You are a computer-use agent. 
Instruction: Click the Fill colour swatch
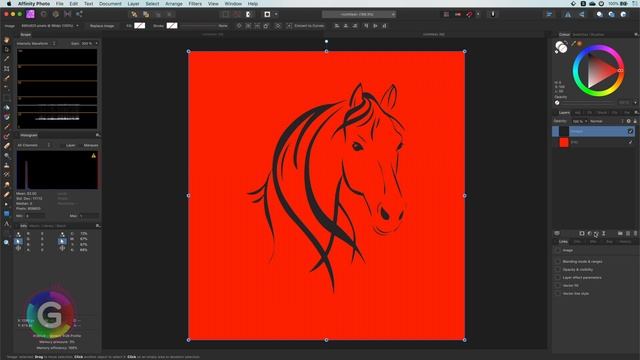(140, 26)
